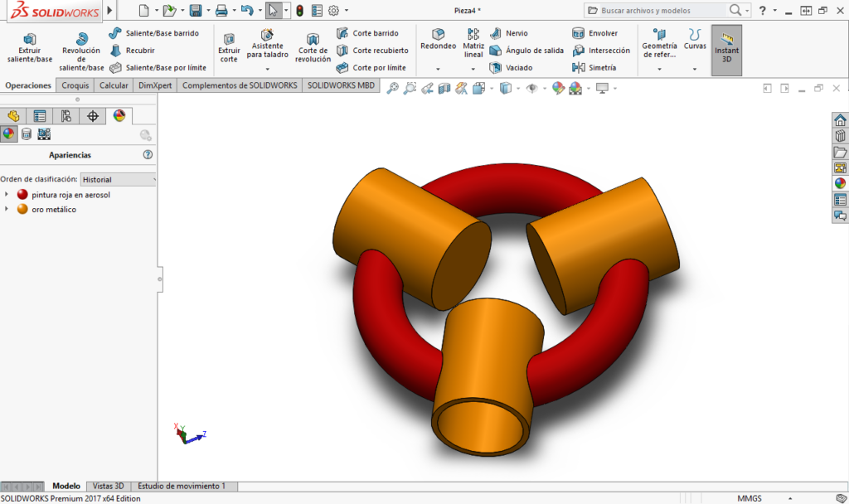Open the Estudio de movimiento 1 tab

182,486
